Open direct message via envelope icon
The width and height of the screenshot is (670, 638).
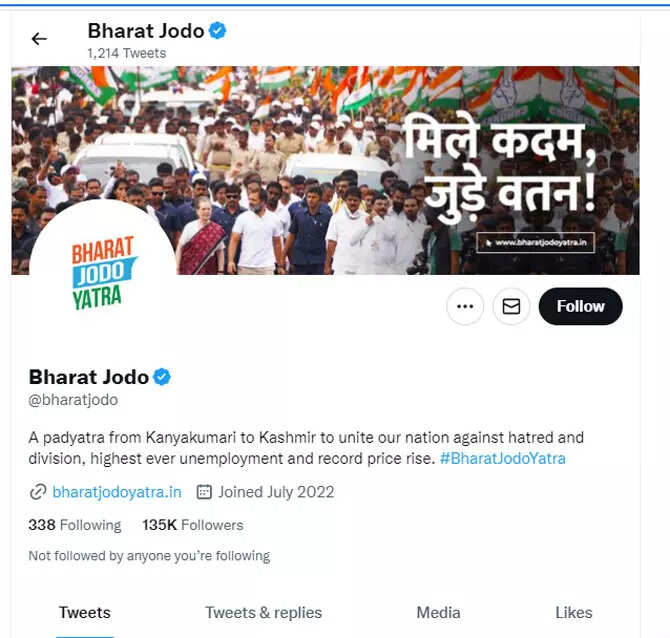(x=511, y=306)
